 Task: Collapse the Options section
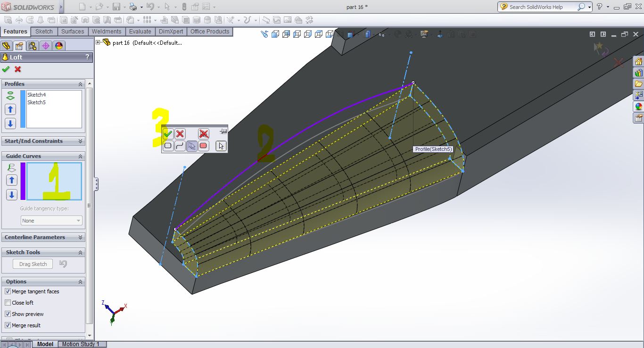(80, 282)
